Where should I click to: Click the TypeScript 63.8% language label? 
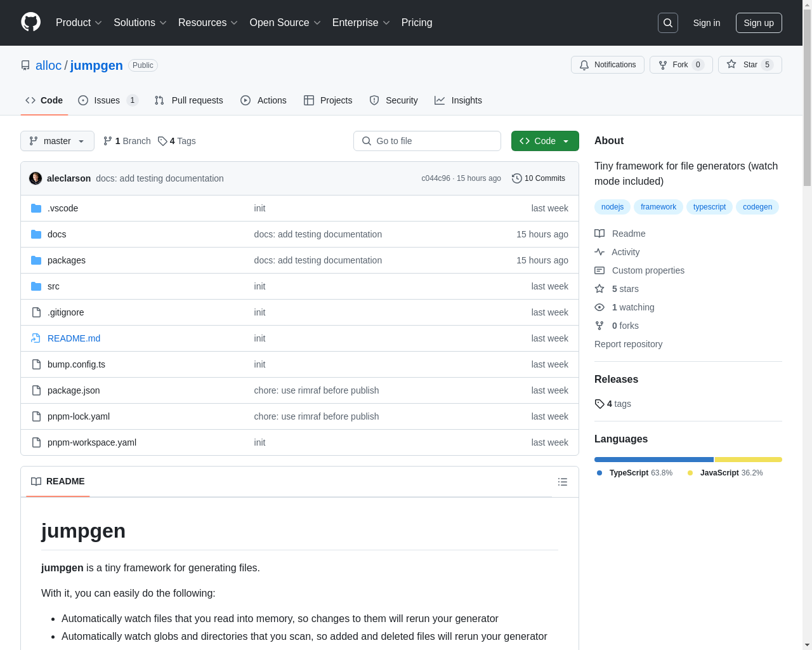point(635,473)
